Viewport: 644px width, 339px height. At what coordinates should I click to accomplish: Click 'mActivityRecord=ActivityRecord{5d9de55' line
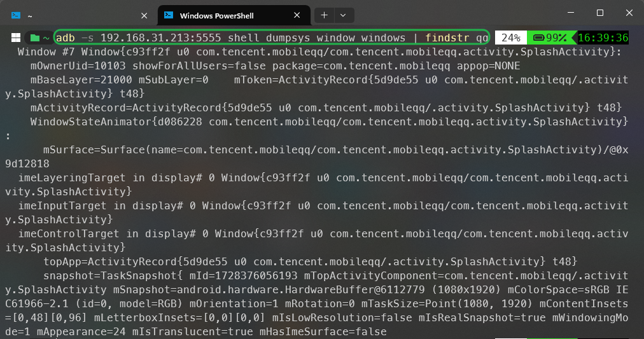[326, 107]
